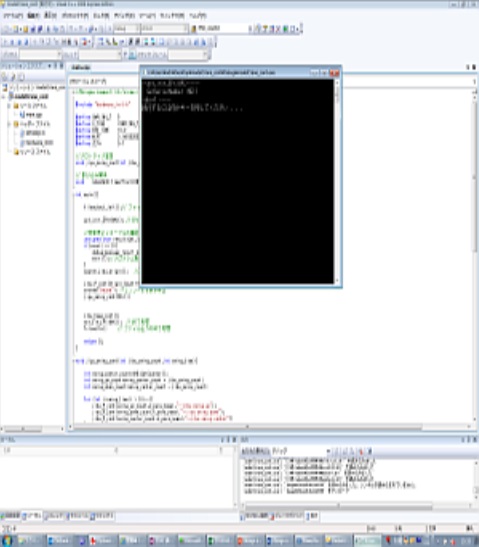Open the scope dropdown above the code editor
479x547 pixels.
[272, 81]
